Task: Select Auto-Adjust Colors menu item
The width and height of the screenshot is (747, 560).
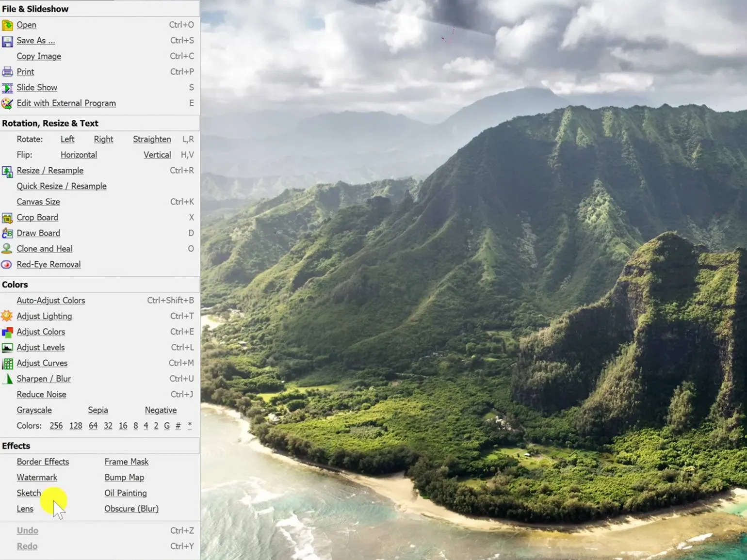Action: point(51,301)
